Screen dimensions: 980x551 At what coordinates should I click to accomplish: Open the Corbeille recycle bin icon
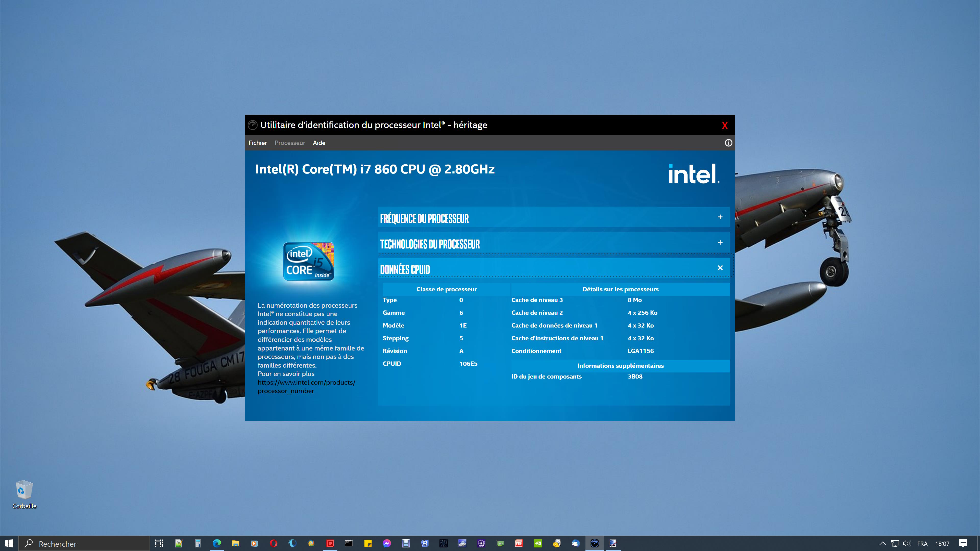(24, 494)
